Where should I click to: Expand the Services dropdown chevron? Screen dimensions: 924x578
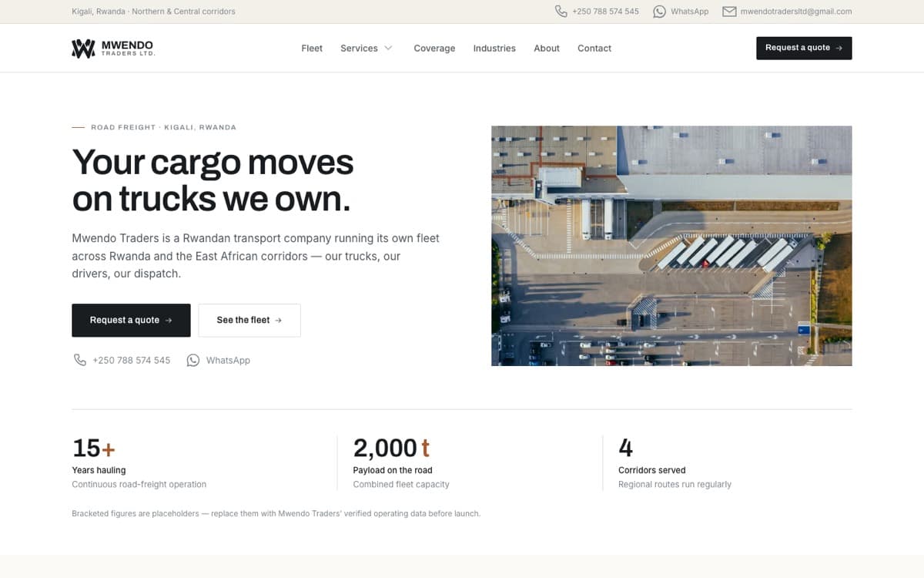(388, 48)
